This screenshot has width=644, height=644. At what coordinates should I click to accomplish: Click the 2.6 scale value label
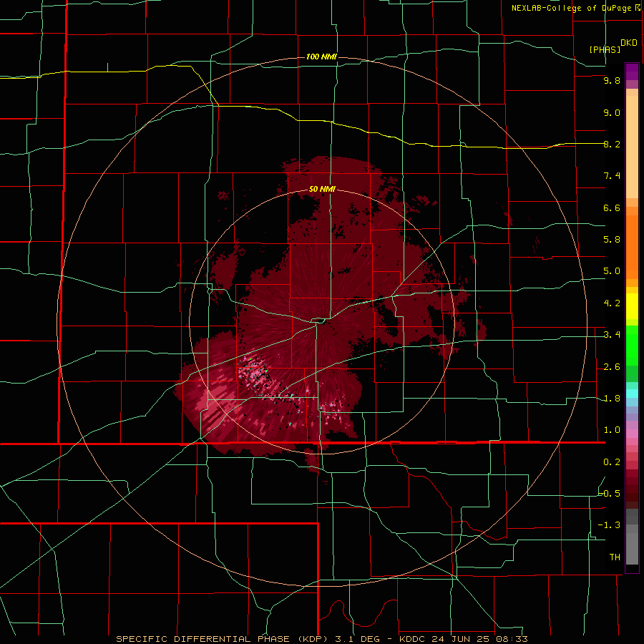(612, 366)
